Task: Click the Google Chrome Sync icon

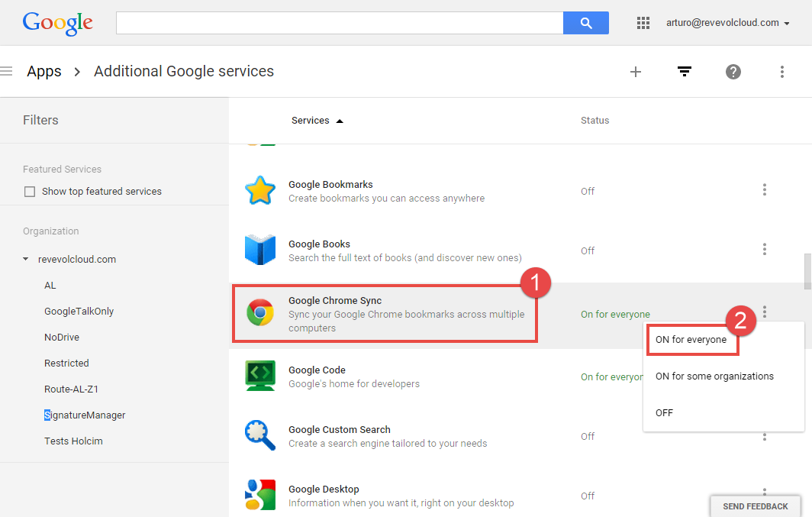Action: pos(260,312)
